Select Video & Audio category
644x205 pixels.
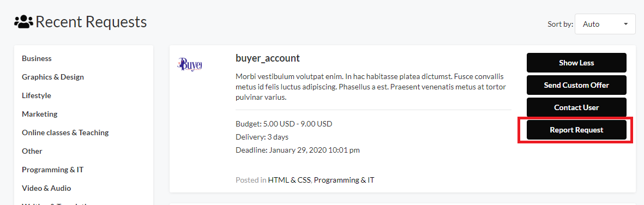(x=46, y=188)
